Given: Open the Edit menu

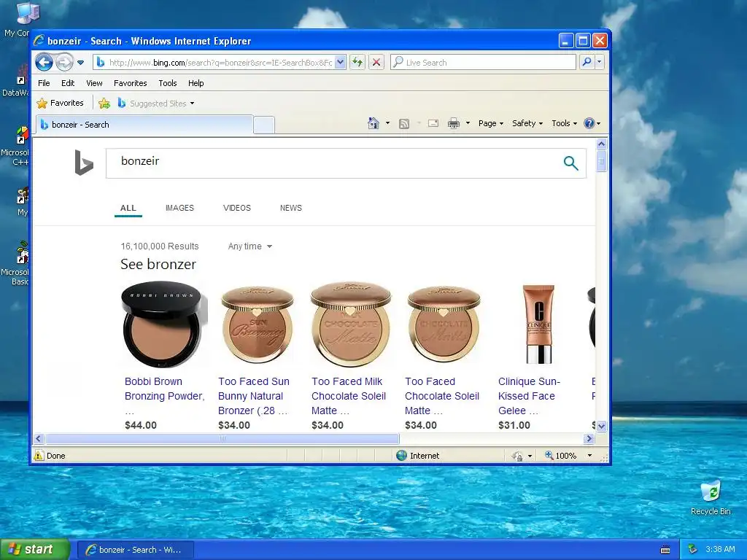Looking at the screenshot, I should tap(68, 83).
